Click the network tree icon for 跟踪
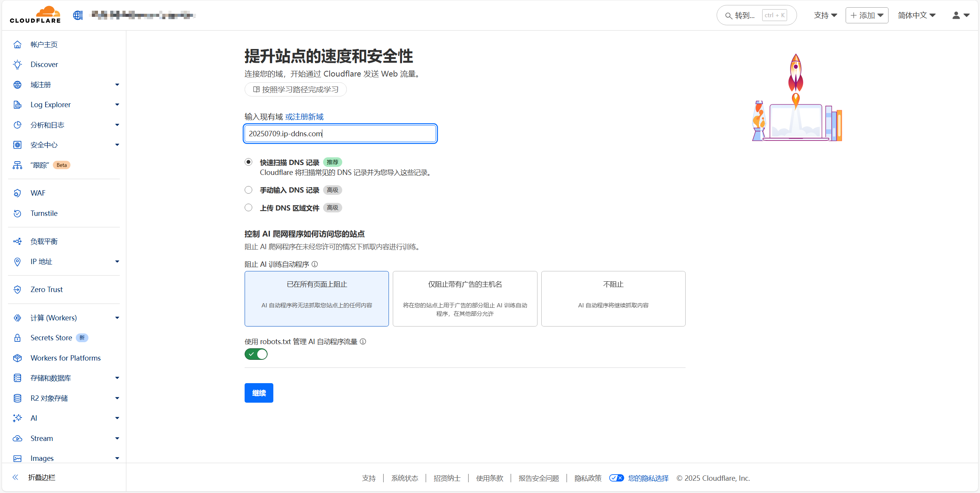 [x=17, y=165]
